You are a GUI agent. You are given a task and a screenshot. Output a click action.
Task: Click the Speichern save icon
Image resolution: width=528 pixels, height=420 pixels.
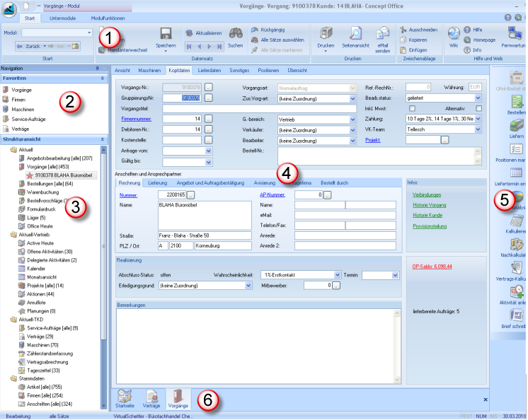point(166,33)
